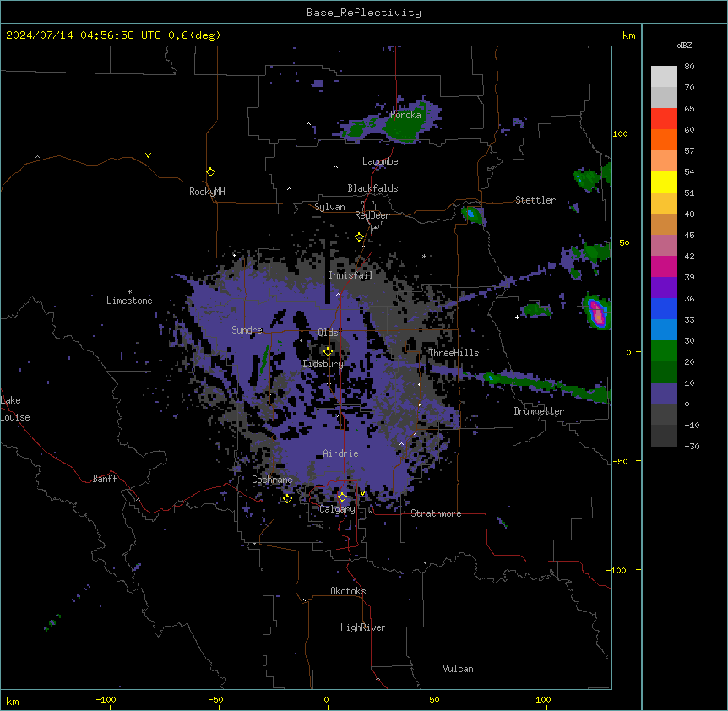Click the slate purple 10-0 dBZ swatch

664,393
